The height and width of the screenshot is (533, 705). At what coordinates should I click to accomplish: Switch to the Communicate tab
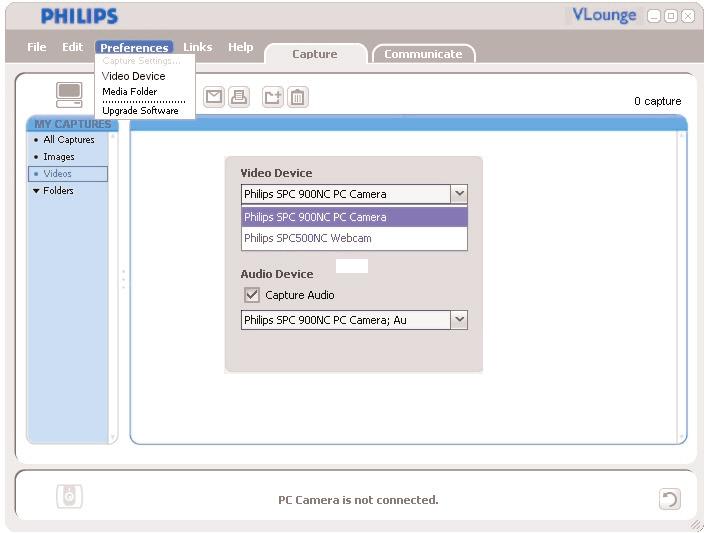(x=423, y=54)
